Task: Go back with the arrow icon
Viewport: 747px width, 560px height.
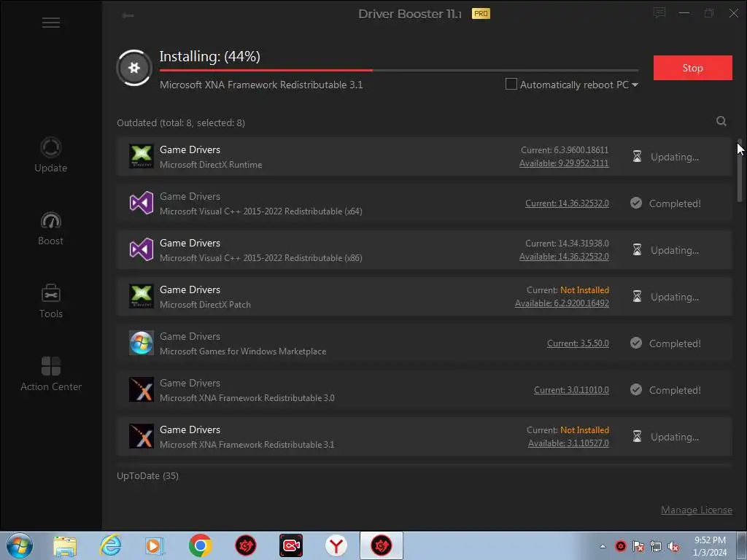Action: click(128, 16)
